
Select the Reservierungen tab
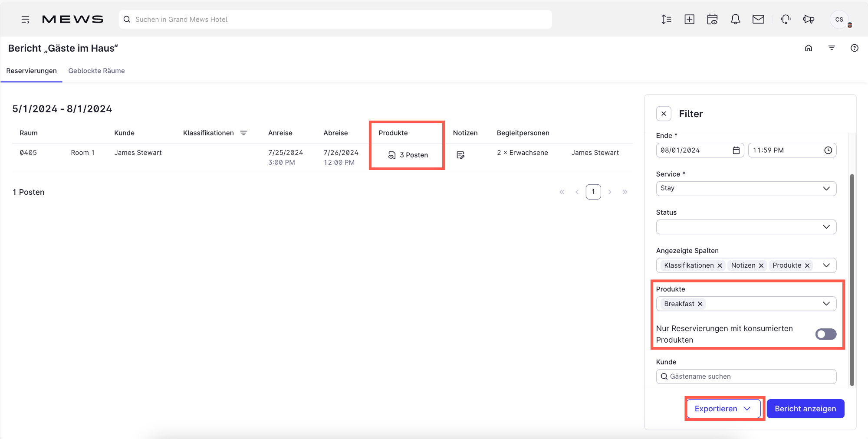[x=31, y=71]
